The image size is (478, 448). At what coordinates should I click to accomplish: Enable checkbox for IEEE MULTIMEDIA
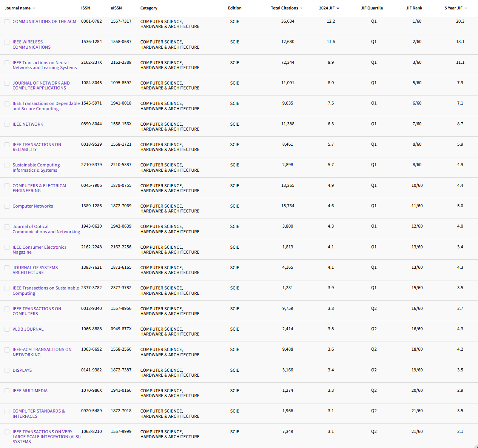(x=7, y=391)
